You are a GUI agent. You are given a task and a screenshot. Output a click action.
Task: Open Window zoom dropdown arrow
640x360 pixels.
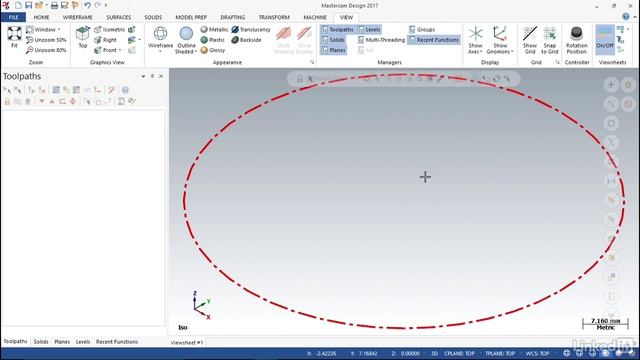point(59,29)
